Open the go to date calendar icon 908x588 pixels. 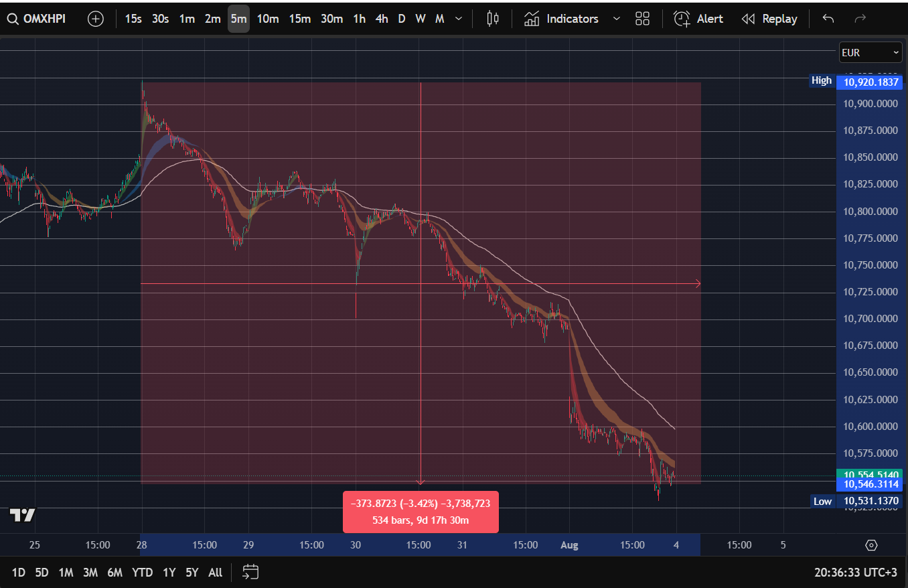click(x=250, y=572)
